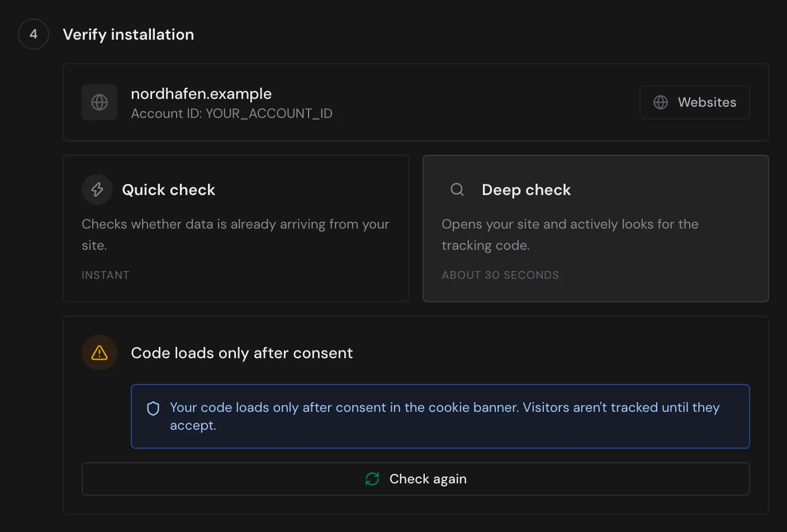Select the Deep check card
This screenshot has height=532, width=787.
[596, 229]
